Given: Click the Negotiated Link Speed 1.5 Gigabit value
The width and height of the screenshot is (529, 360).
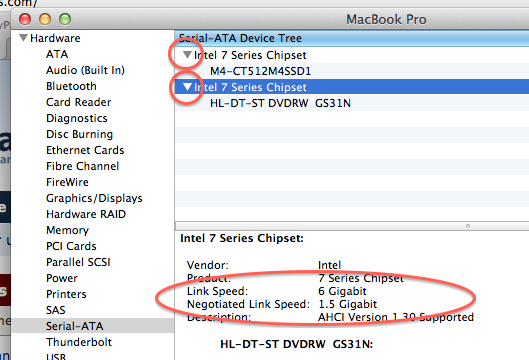Looking at the screenshot, I should (x=347, y=304).
